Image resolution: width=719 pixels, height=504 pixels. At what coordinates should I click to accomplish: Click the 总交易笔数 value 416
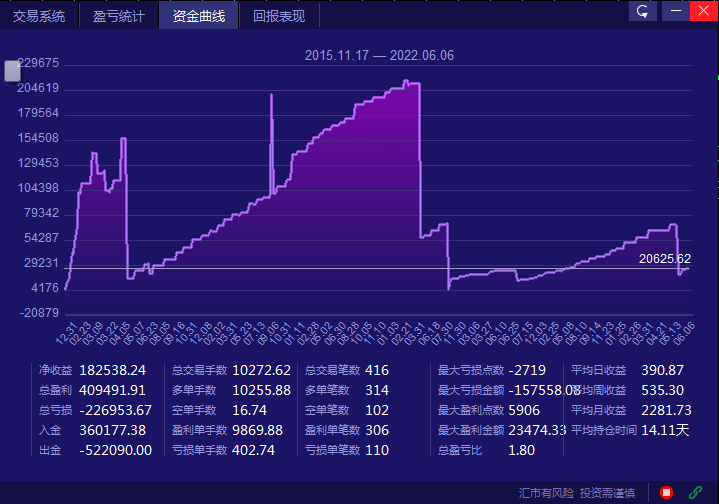click(x=377, y=370)
